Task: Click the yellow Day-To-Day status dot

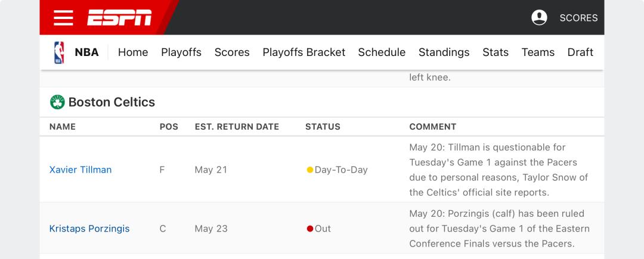Action: pos(310,170)
